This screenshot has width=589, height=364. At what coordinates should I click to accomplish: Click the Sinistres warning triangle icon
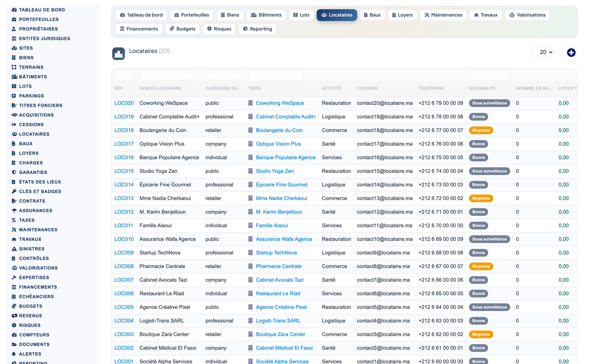(14, 249)
